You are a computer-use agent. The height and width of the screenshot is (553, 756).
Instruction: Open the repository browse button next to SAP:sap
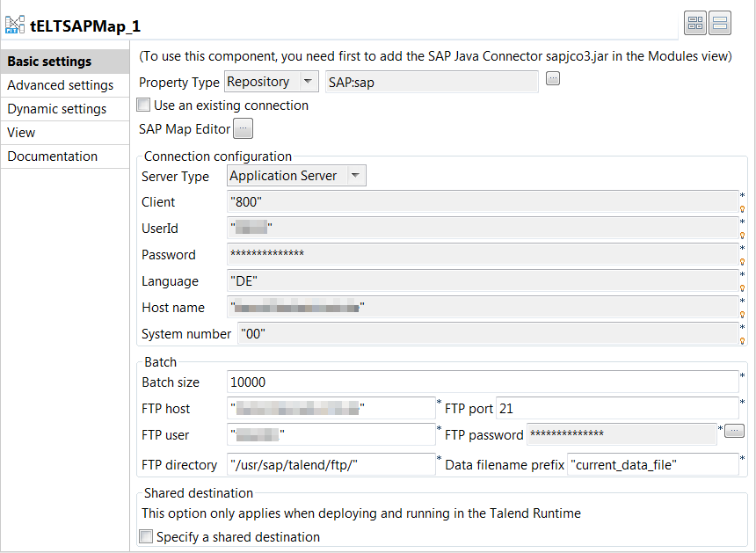(x=553, y=78)
